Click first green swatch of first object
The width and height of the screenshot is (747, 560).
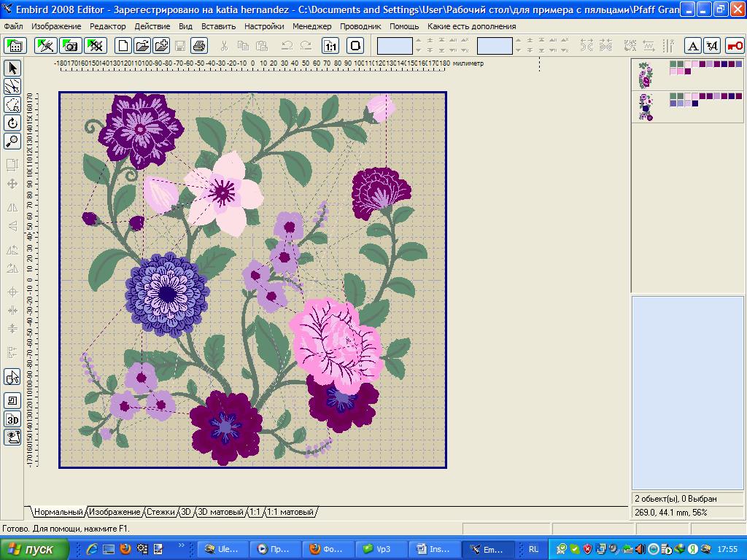[x=673, y=64]
